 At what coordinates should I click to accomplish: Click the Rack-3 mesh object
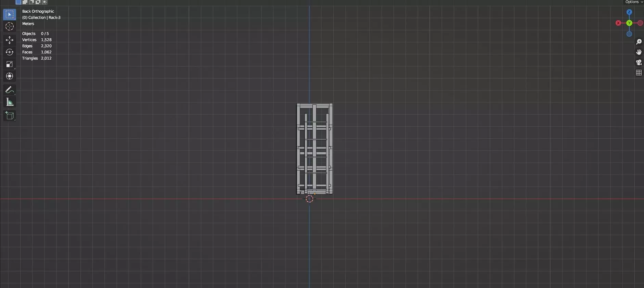click(314, 149)
